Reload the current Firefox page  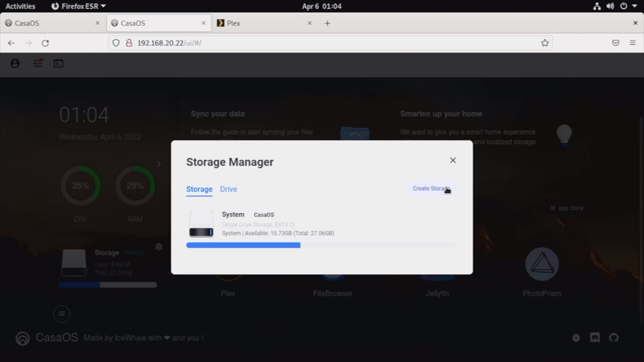tap(45, 43)
